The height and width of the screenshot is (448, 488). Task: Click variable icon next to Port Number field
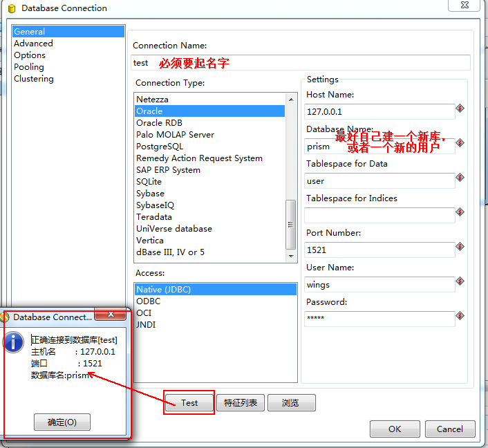click(460, 247)
